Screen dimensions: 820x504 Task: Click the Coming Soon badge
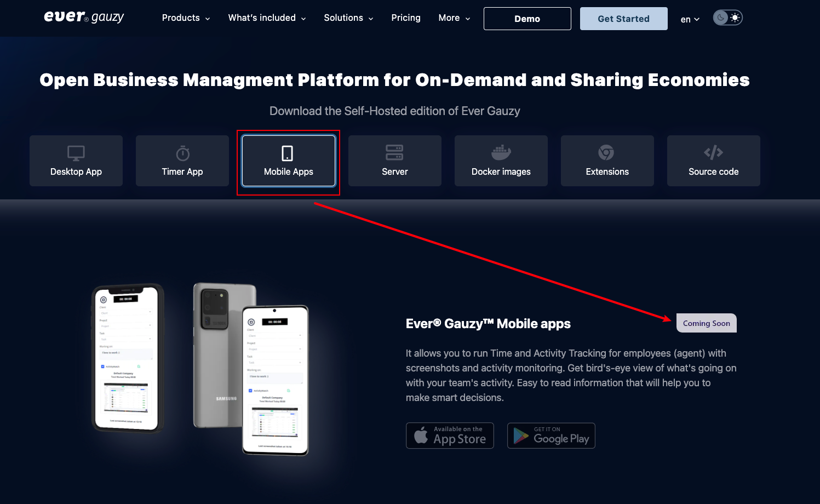[x=706, y=323]
